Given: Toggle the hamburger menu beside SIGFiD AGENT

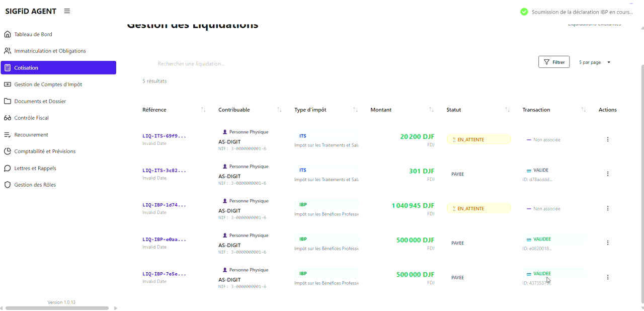Looking at the screenshot, I should pyautogui.click(x=67, y=11).
